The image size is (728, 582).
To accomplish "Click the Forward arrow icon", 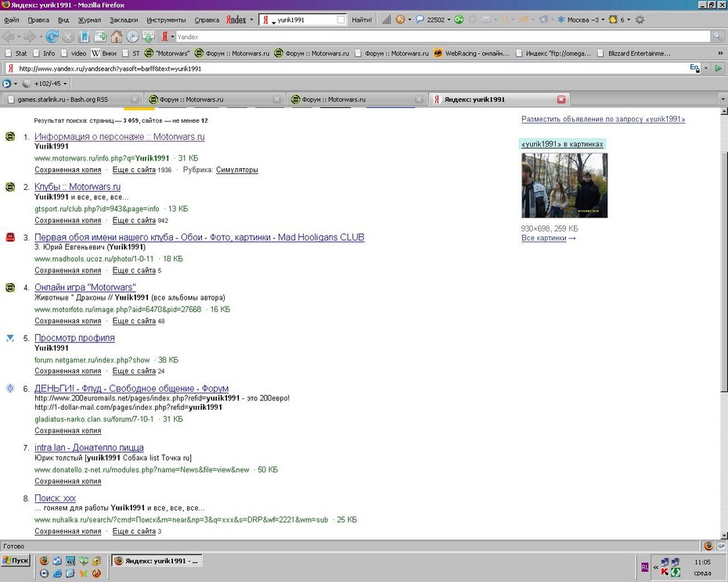I will coord(29,36).
